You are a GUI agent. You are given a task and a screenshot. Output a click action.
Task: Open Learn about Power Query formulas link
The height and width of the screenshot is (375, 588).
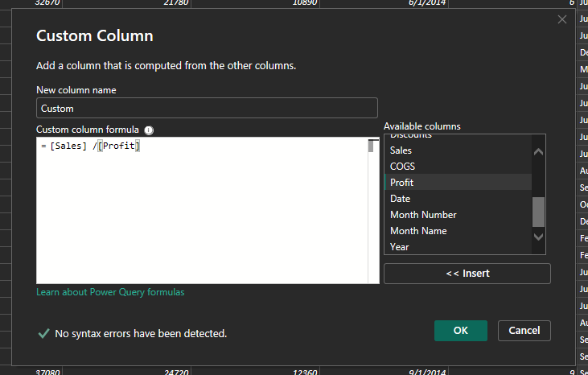click(x=110, y=292)
